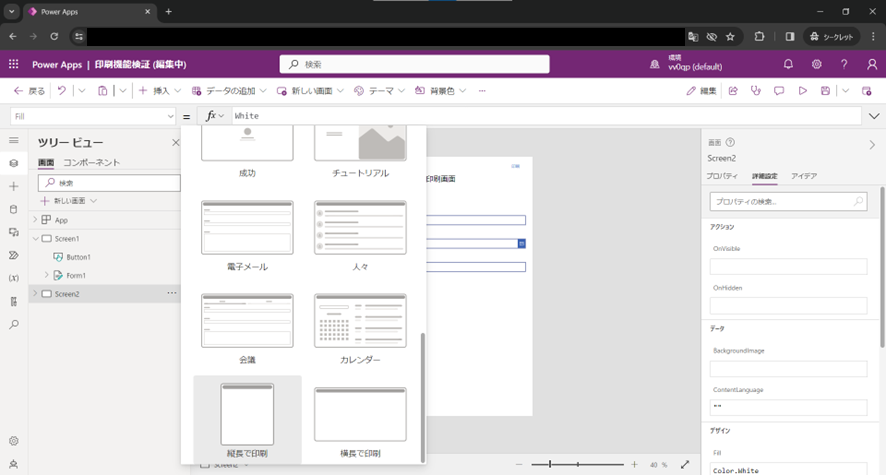Open the share icon in toolbar
The image size is (886, 475).
pyautogui.click(x=733, y=90)
